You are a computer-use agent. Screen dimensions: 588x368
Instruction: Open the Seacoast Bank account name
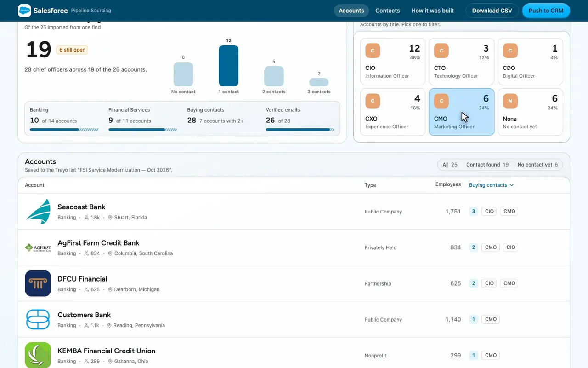[x=81, y=207]
